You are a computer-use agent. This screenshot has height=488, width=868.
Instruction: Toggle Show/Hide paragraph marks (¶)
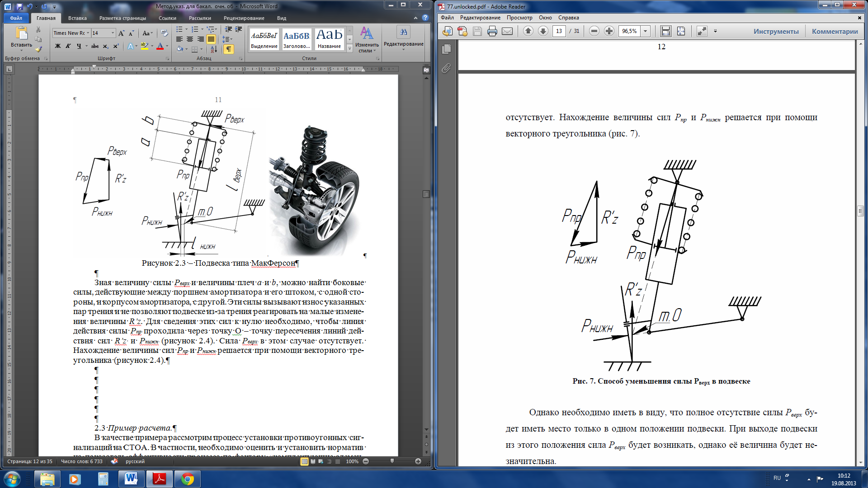[x=229, y=49]
